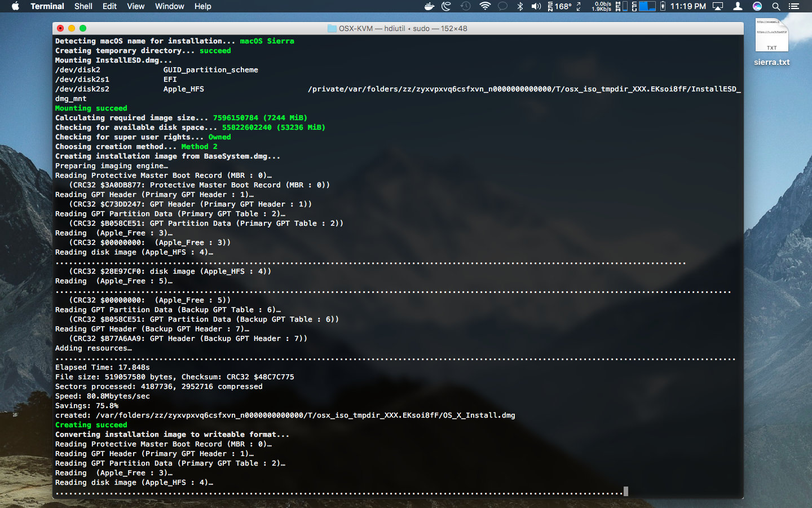Click the 11:19 PM clock
812x508 pixels.
pyautogui.click(x=688, y=6)
